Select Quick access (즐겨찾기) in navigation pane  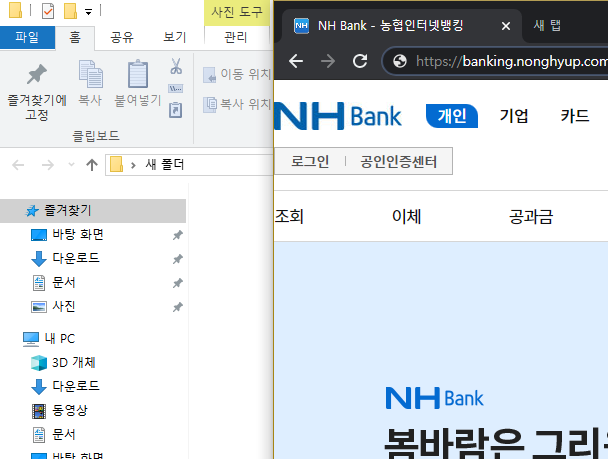93,211
